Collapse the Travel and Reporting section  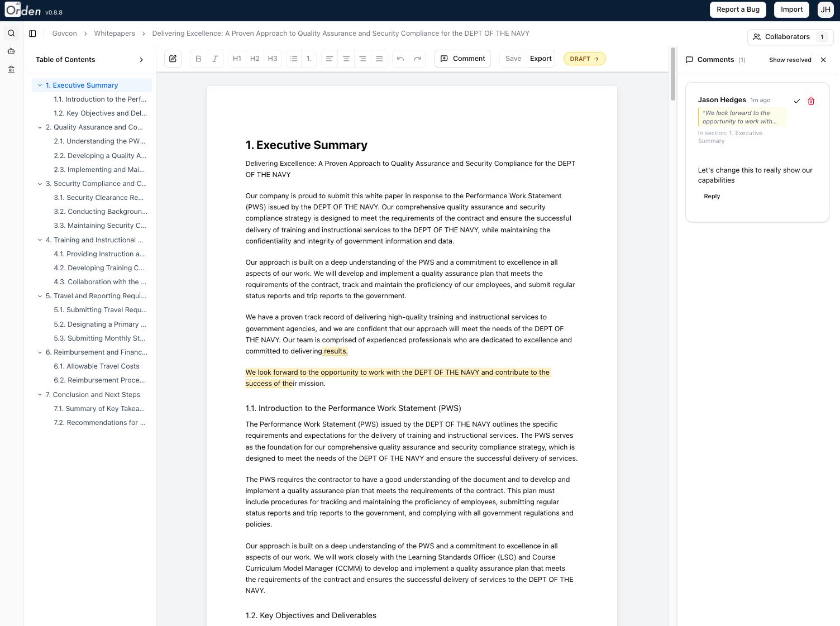coord(39,296)
